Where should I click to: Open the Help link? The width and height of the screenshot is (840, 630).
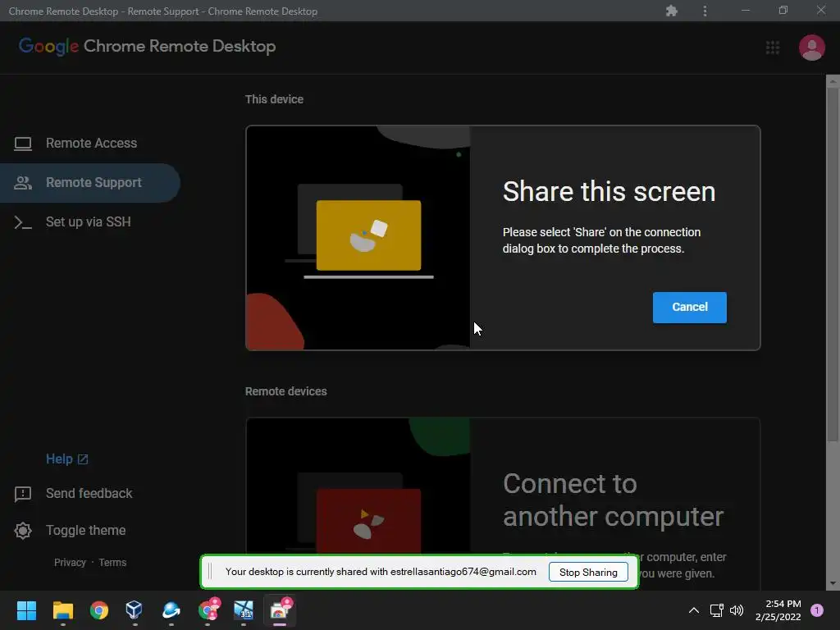click(x=59, y=459)
